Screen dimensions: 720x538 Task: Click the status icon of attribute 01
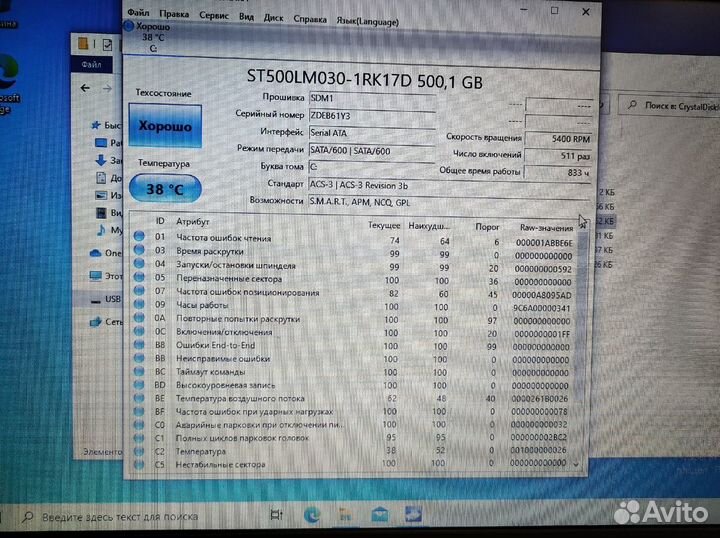(139, 236)
